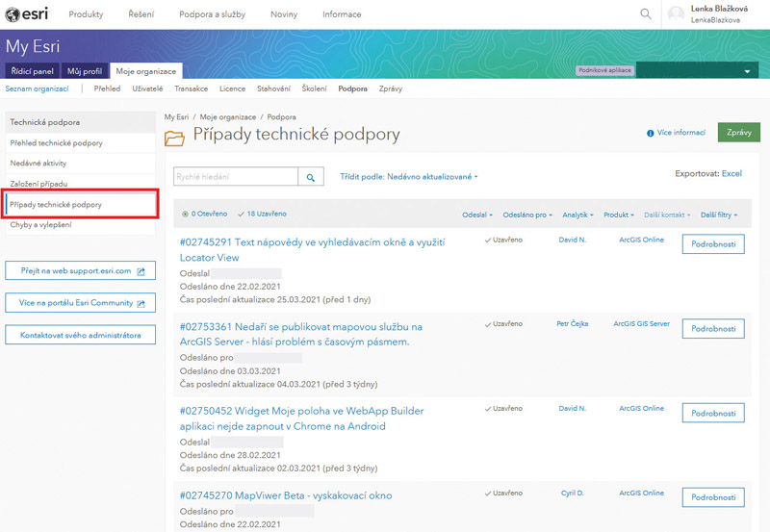This screenshot has height=532, width=770.
Task: Open the Produkt filter dropdown
Action: pos(619,215)
